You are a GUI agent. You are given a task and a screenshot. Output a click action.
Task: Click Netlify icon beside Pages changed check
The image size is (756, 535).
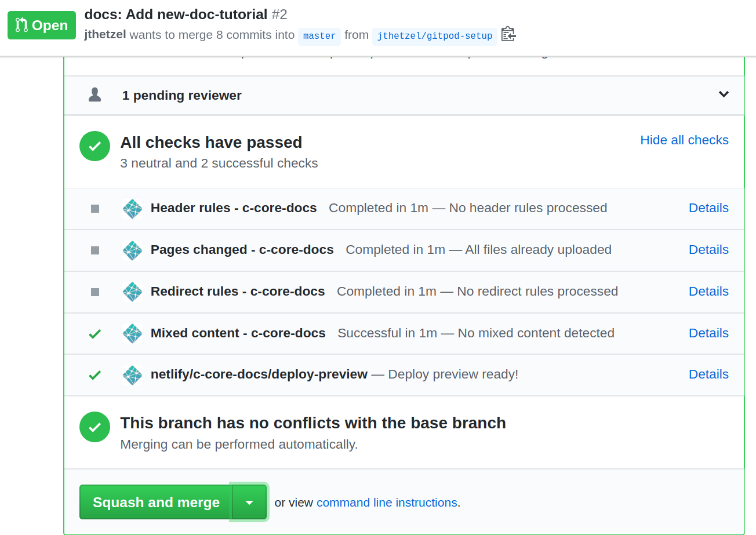click(x=133, y=250)
